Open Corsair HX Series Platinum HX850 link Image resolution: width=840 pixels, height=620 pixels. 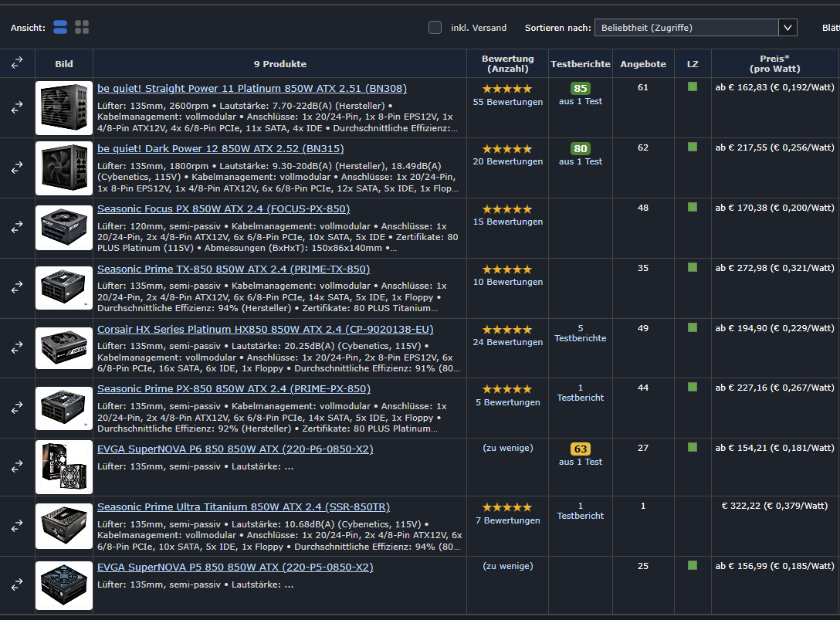pos(265,329)
